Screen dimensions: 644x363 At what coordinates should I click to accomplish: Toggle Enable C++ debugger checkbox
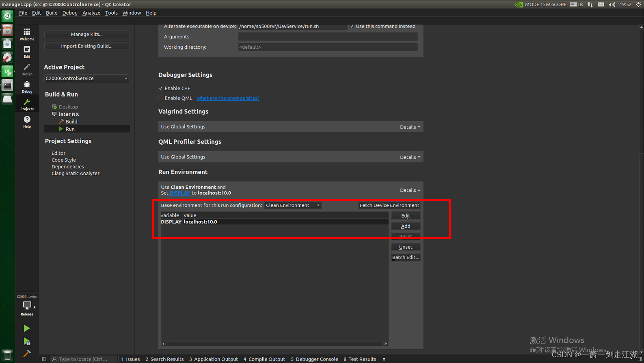tap(161, 88)
